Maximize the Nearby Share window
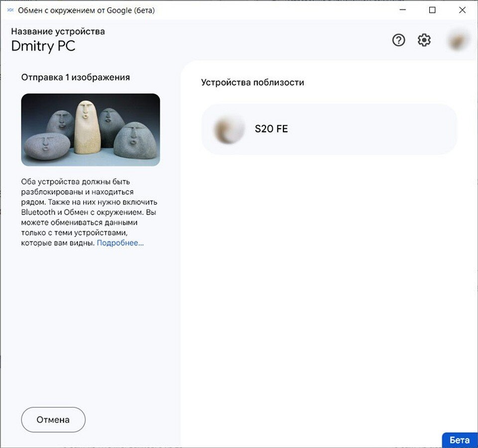The height and width of the screenshot is (448, 478). (432, 10)
